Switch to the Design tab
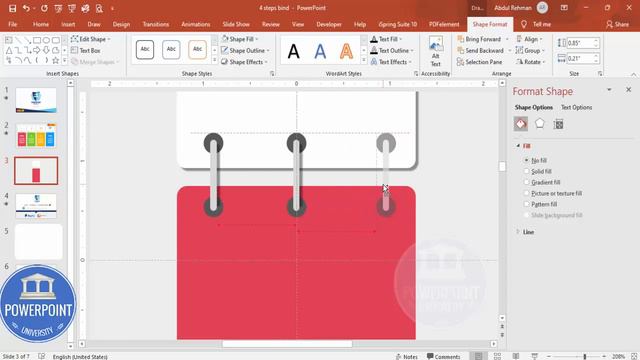 click(x=121, y=24)
